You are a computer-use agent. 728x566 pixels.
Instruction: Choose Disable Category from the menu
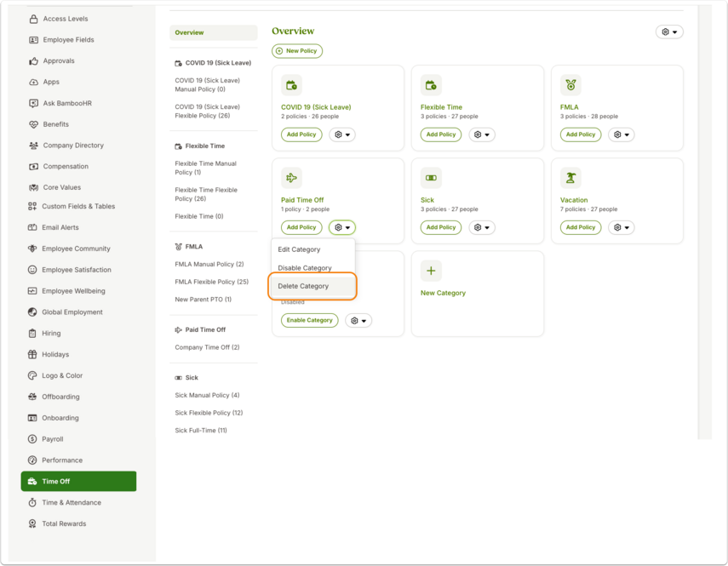313,268
